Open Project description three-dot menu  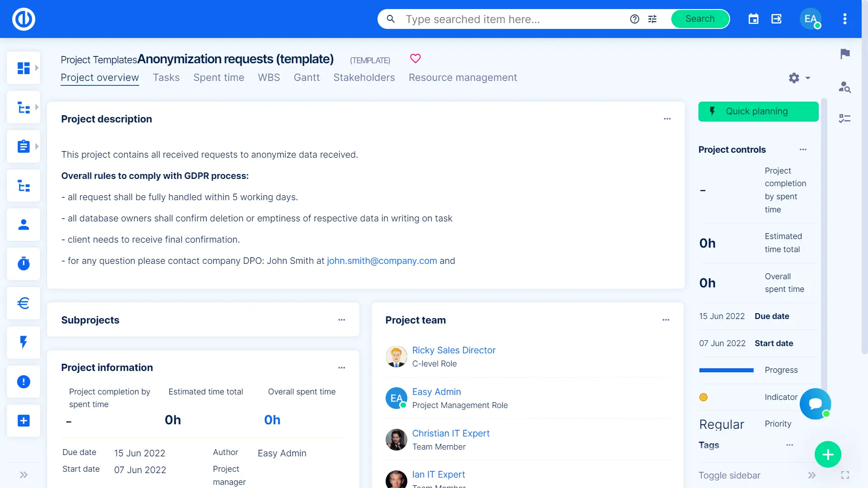click(667, 119)
